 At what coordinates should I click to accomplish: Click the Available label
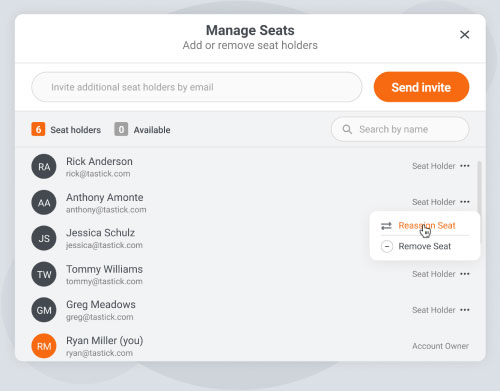(152, 130)
